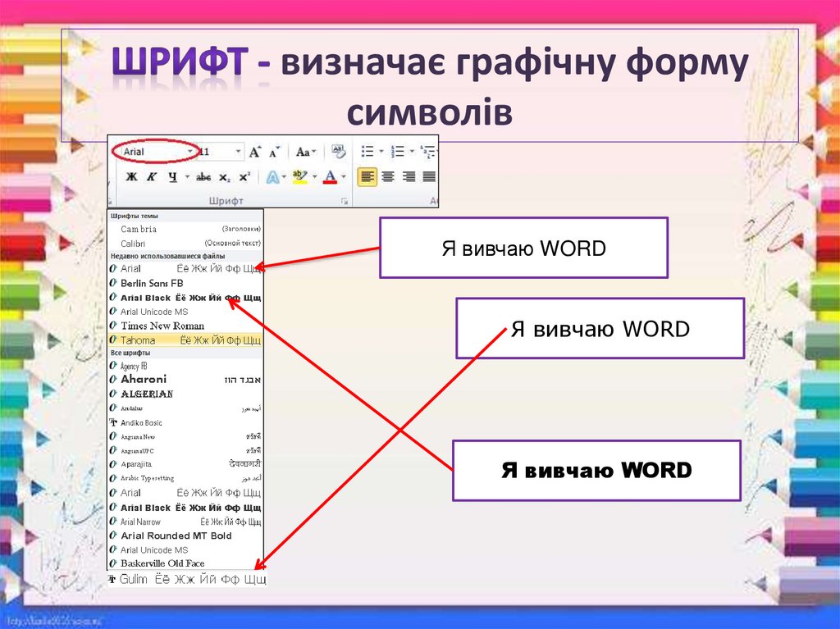
Task: Pick Arial Rounded MT Bold font
Action: pos(185,536)
